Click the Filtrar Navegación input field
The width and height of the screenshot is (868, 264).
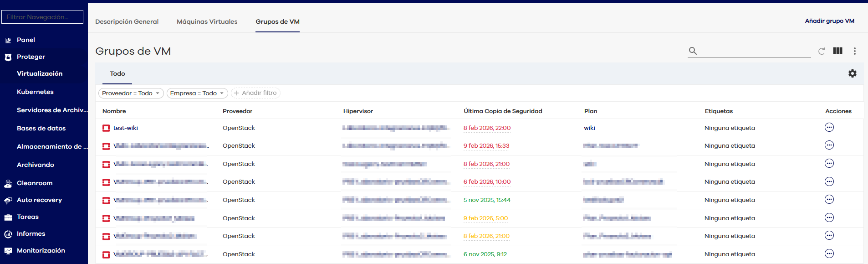click(x=42, y=17)
